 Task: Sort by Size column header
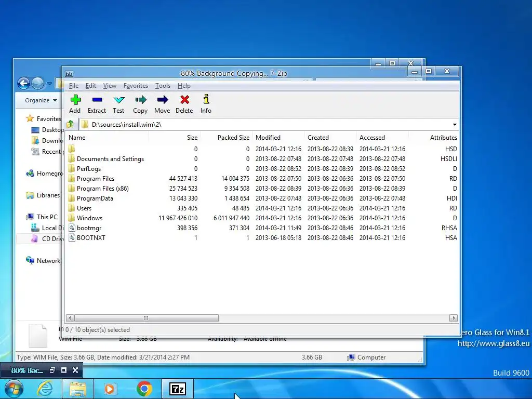[x=175, y=137]
